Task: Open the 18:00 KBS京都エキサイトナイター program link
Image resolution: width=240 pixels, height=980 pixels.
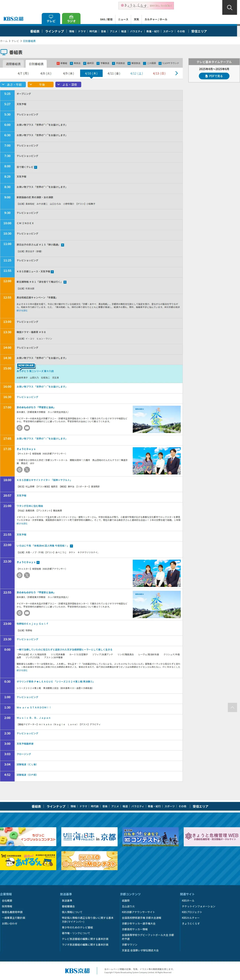Action: coord(44,480)
